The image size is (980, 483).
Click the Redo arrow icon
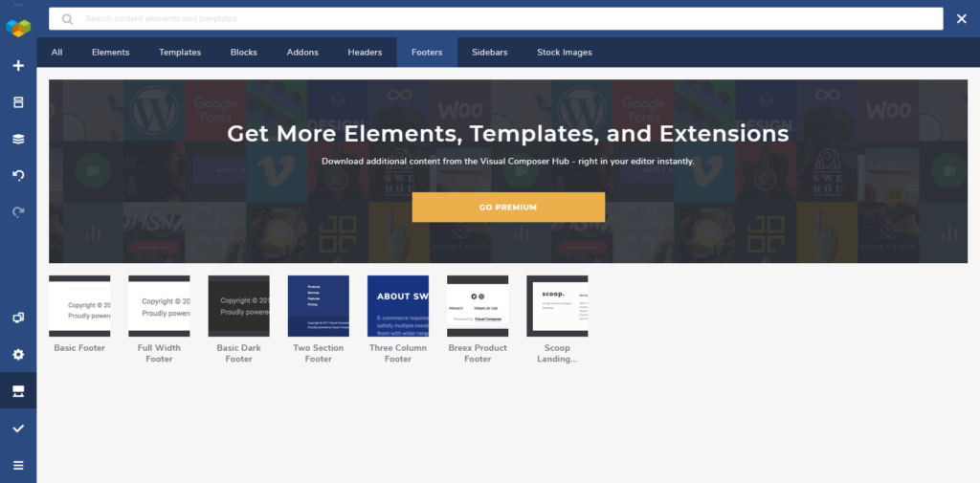pyautogui.click(x=18, y=212)
